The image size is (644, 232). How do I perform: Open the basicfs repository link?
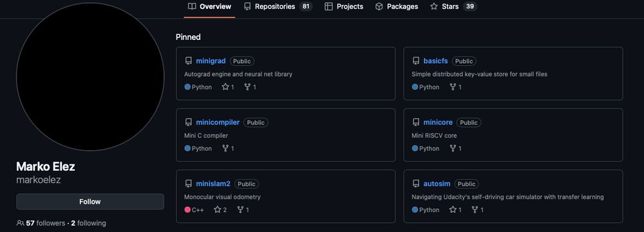pos(435,61)
